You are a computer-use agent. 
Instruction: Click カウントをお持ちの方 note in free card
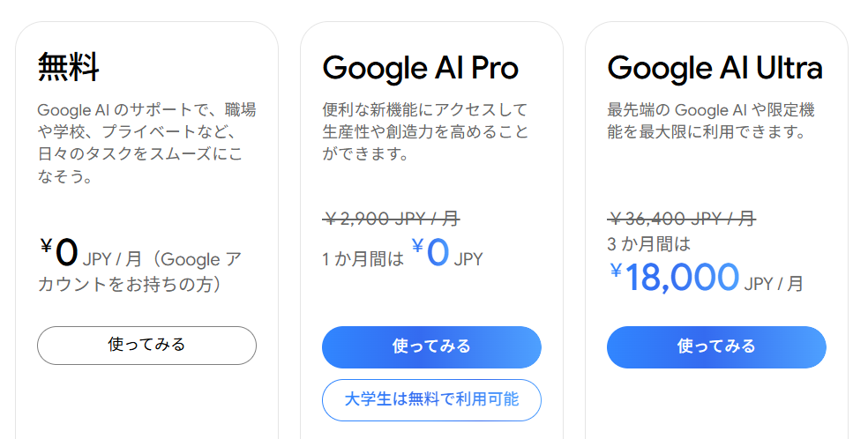pos(129,284)
